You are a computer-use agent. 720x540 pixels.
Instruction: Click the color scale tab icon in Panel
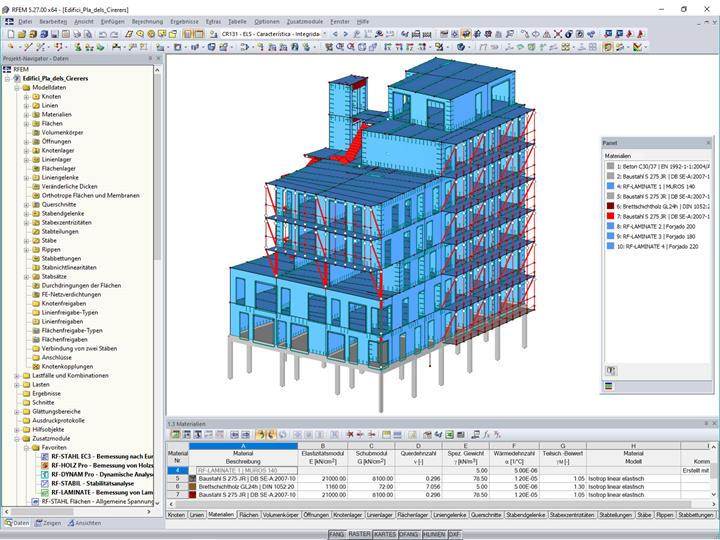609,387
